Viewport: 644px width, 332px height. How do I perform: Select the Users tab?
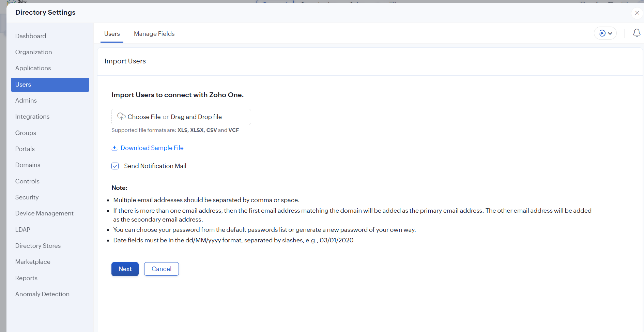(112, 34)
